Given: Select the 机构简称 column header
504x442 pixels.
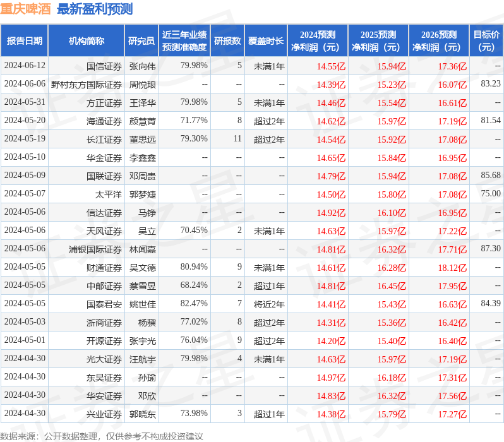Looking at the screenshot, I should (x=87, y=41).
